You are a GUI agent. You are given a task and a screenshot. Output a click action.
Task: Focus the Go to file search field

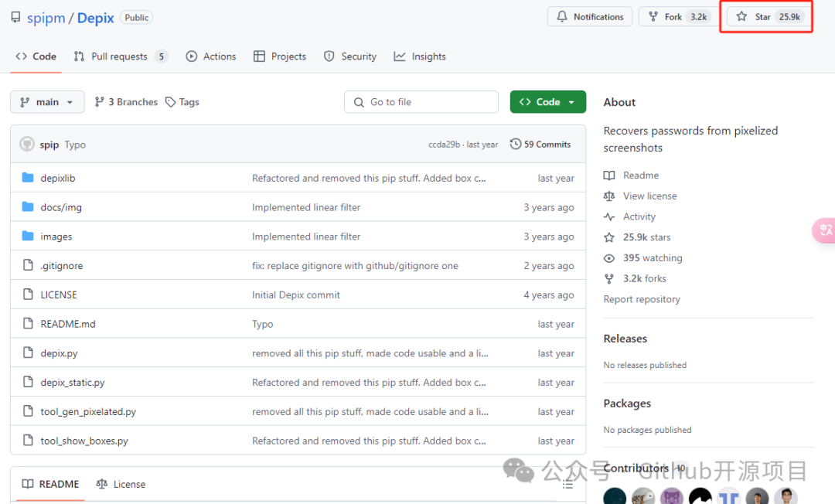421,102
